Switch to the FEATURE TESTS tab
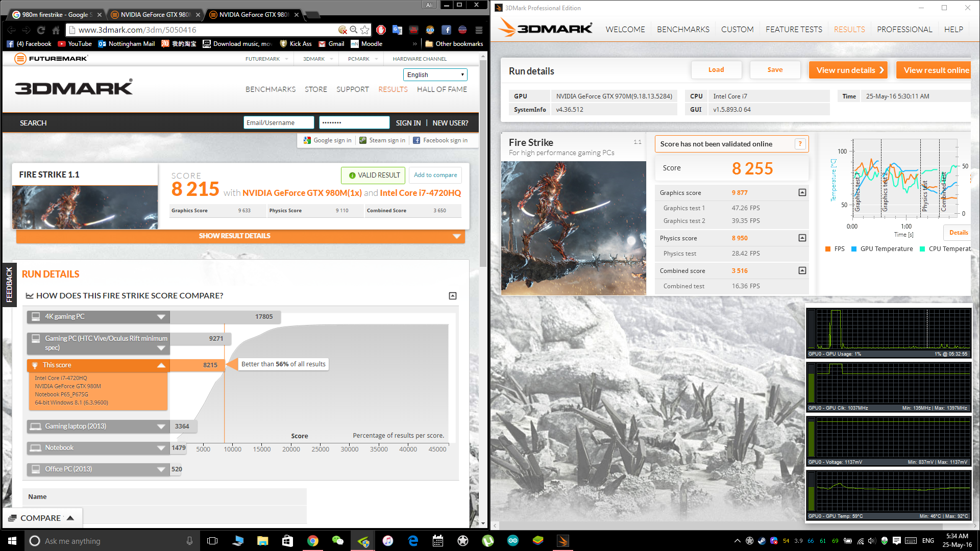The image size is (980, 551). [x=794, y=30]
